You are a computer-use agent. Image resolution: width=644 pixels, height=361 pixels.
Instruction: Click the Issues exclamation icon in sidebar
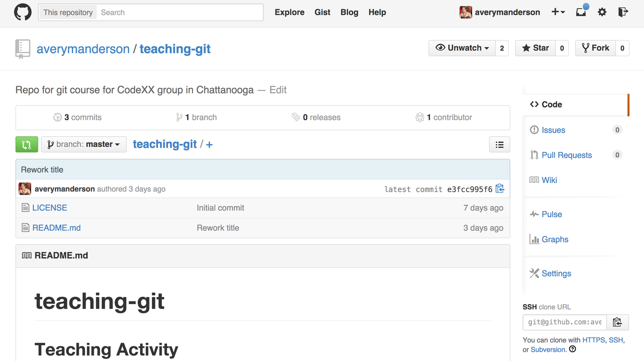click(534, 130)
